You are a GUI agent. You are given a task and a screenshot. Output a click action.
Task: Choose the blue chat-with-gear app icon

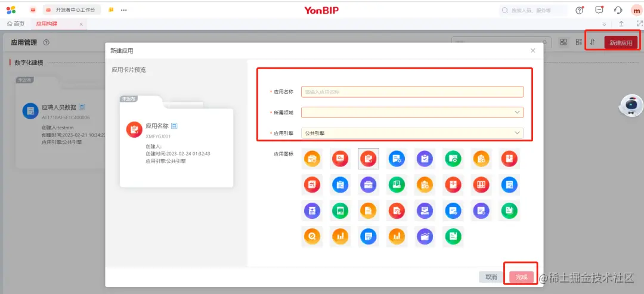397,159
